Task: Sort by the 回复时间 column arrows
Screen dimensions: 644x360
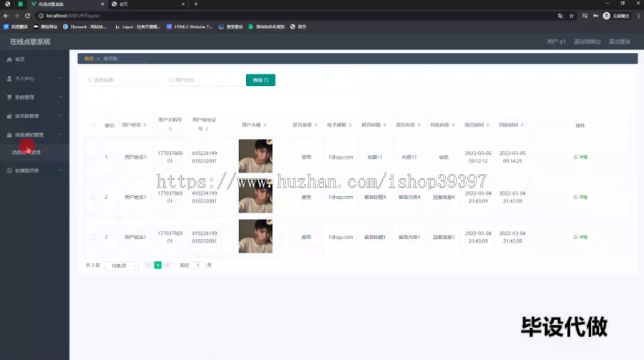Action: pos(522,125)
